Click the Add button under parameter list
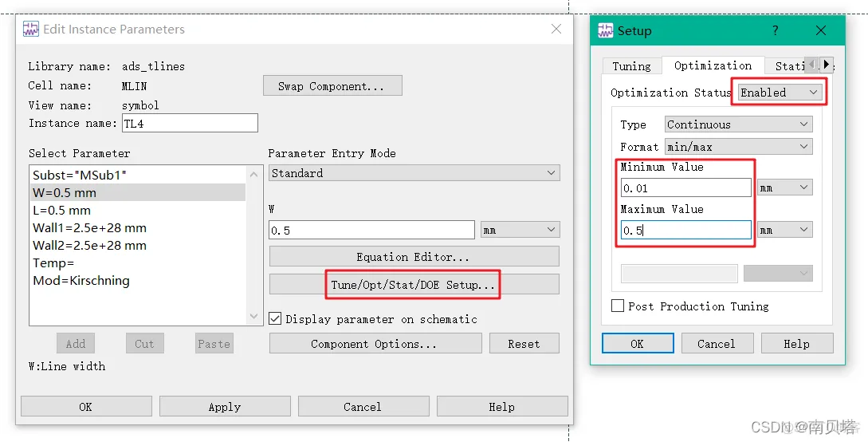The width and height of the screenshot is (868, 442). pyautogui.click(x=76, y=343)
